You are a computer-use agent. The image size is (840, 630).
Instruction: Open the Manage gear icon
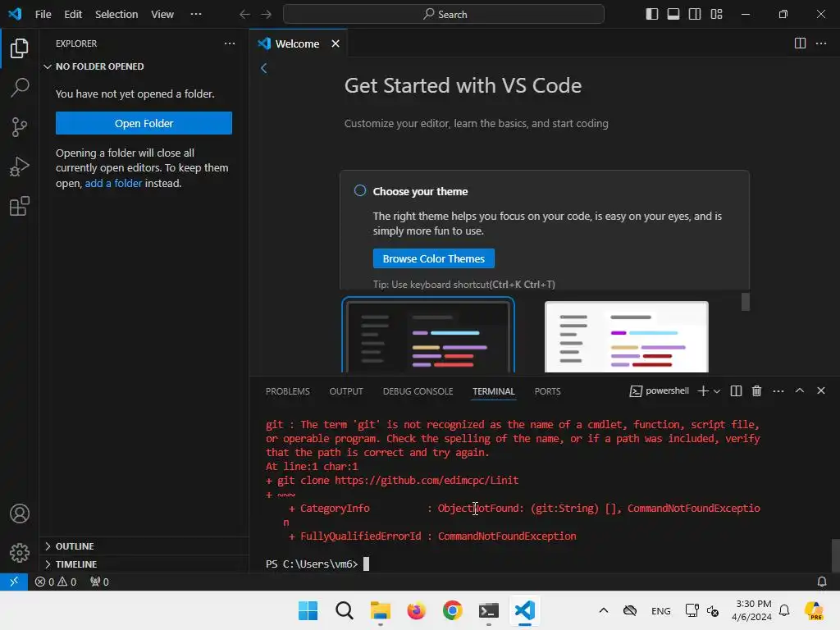pos(20,553)
